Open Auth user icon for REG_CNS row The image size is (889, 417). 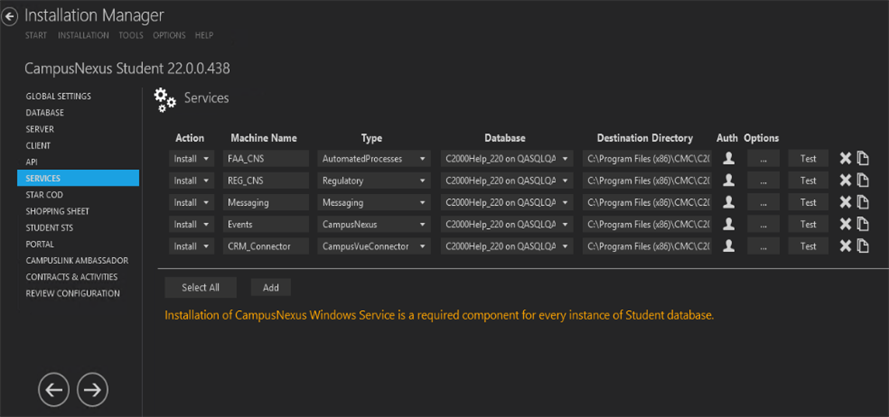coord(729,180)
